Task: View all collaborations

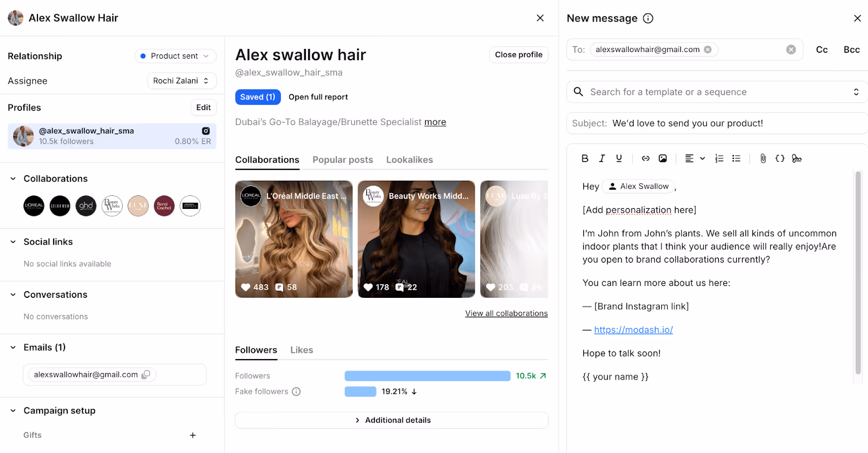Action: (x=506, y=314)
